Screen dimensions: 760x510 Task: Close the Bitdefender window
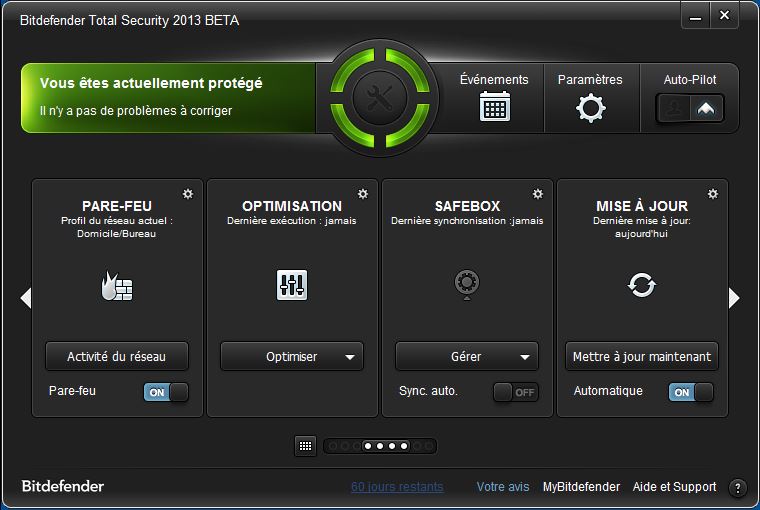(x=724, y=16)
